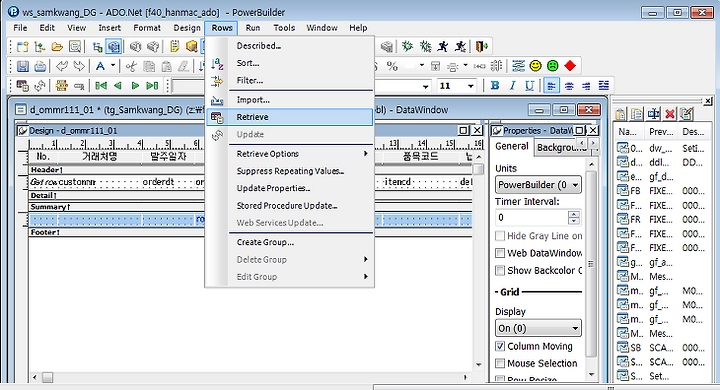Enable Mouse Selection checkbox

(x=500, y=363)
